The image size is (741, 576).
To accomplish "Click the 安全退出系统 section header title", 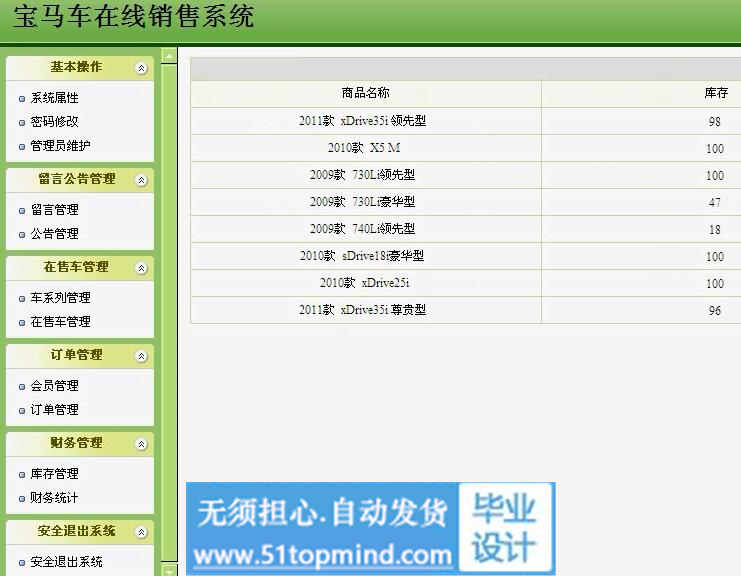I will coord(76,531).
